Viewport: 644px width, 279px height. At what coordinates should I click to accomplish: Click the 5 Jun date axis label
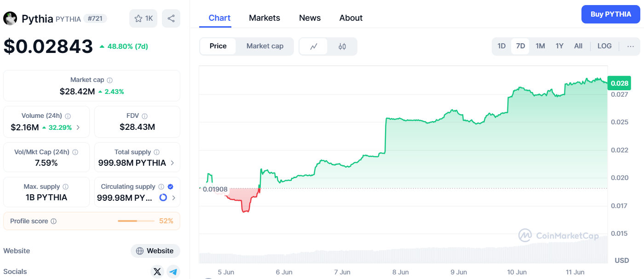226,272
